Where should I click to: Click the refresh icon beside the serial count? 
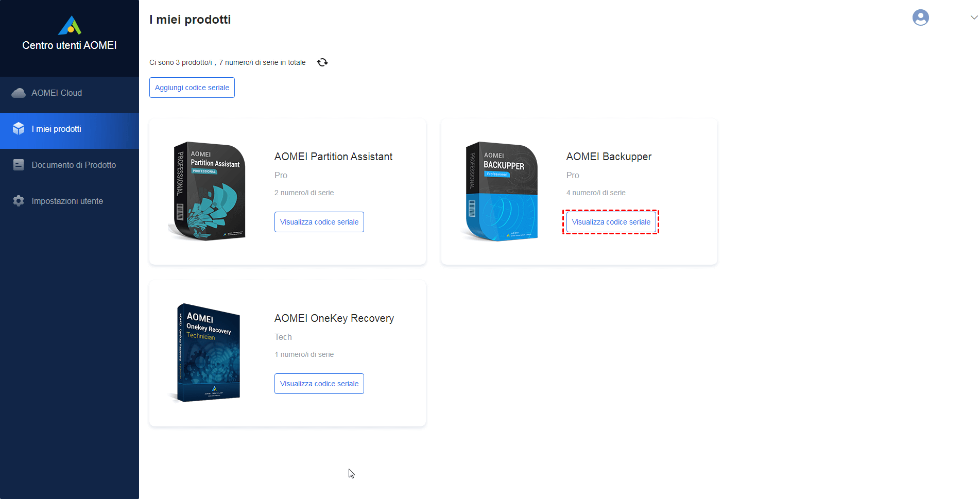click(x=322, y=62)
